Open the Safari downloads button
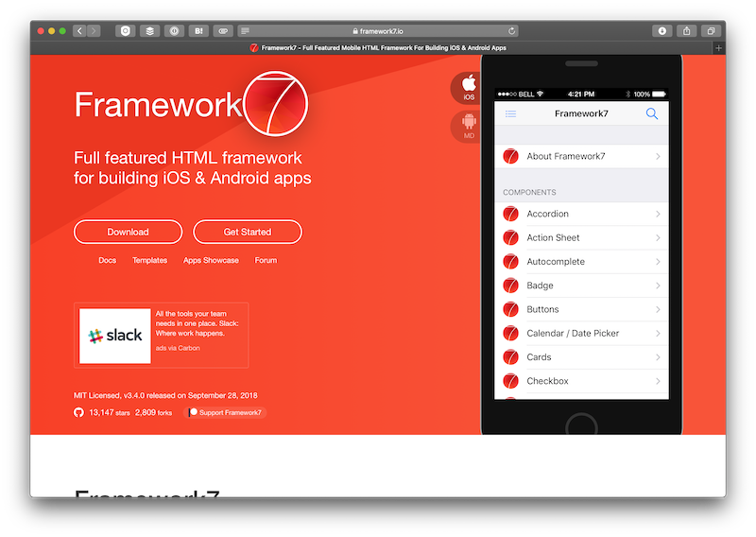This screenshot has width=756, height=537. (662, 31)
